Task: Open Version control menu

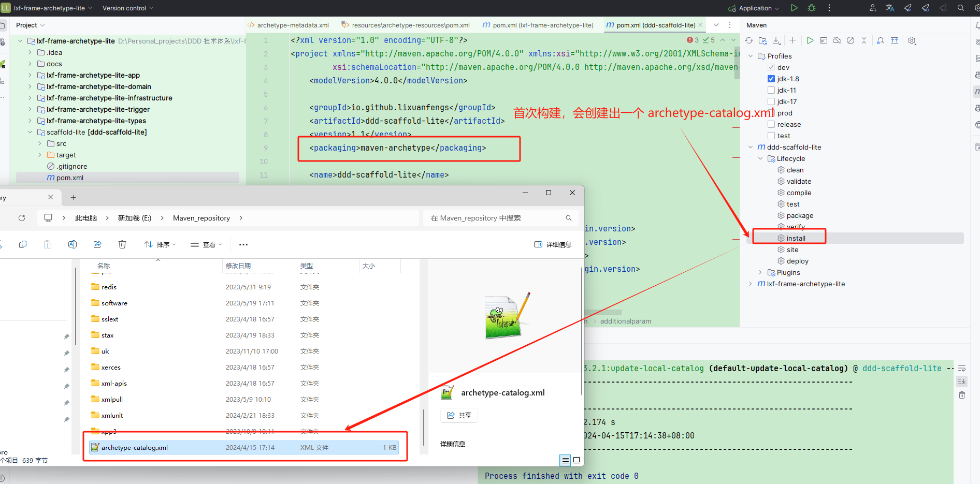Action: tap(128, 8)
